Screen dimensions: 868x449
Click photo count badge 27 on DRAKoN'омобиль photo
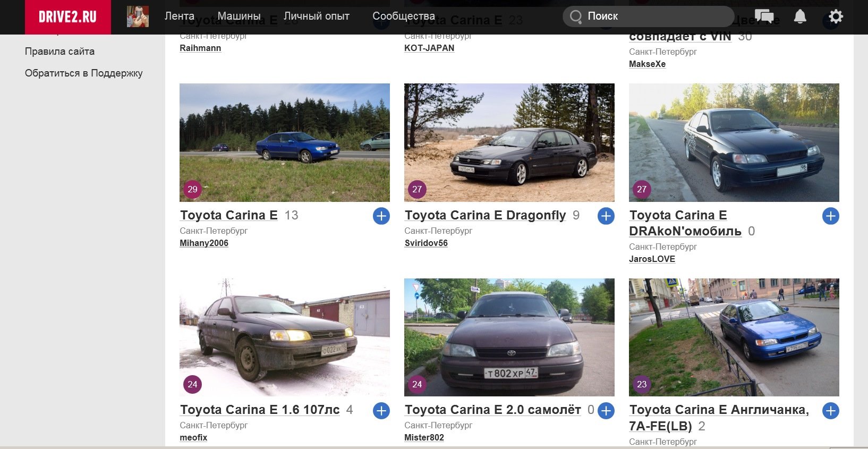(x=642, y=189)
